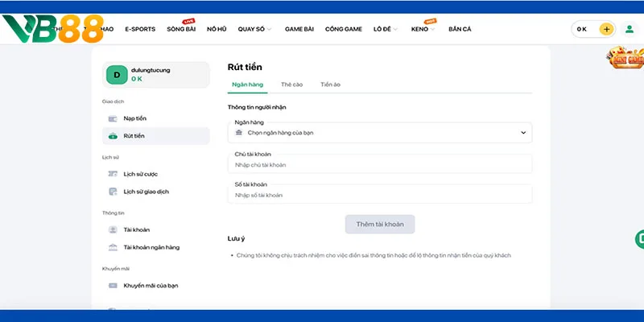Click the Lịch sử giao dịch icon
Viewport: 644px width, 322px height.
(113, 192)
